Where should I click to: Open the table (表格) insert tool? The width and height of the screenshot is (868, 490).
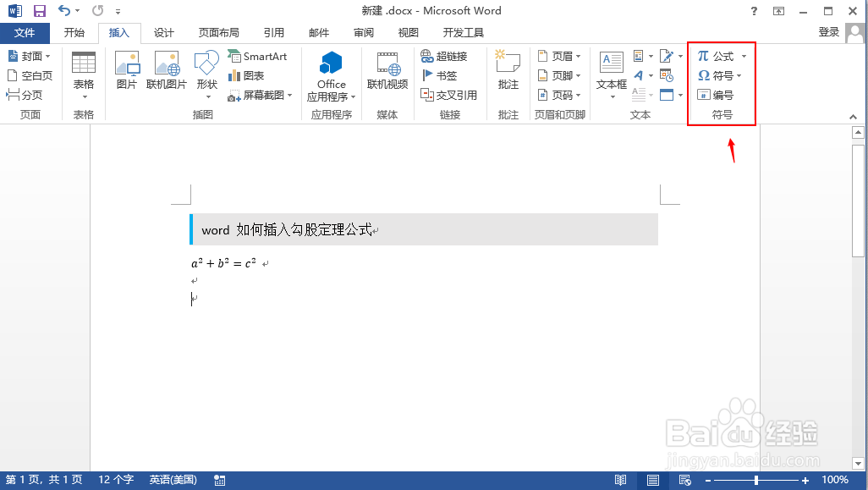click(x=84, y=75)
